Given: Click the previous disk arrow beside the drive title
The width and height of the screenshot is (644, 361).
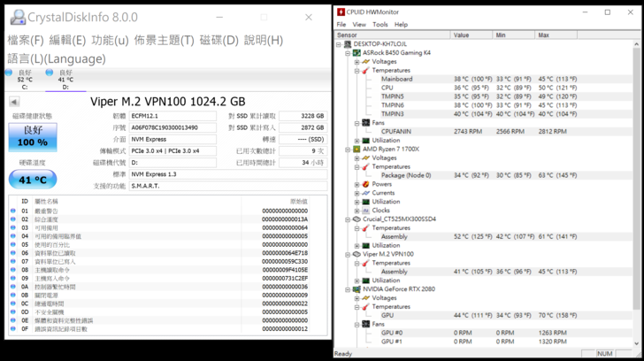Looking at the screenshot, I should 14,103.
